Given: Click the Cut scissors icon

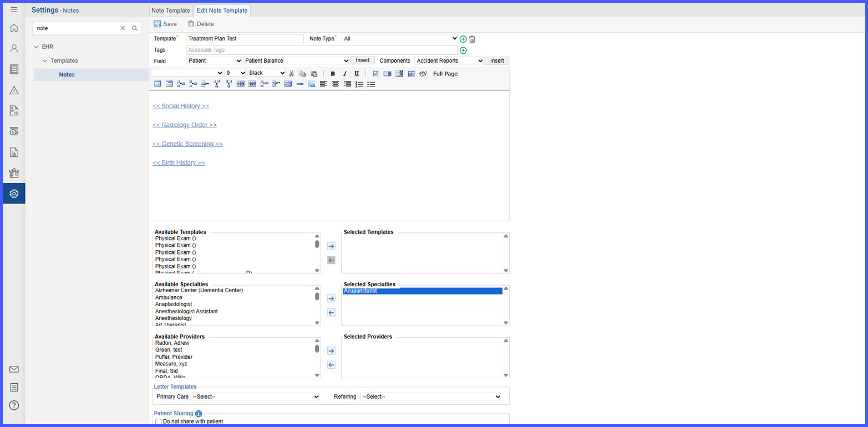Looking at the screenshot, I should 291,73.
